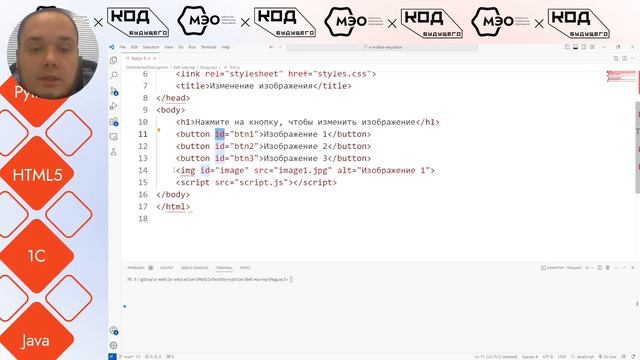Open the File menu
640x360 pixels.
pyautogui.click(x=122, y=47)
